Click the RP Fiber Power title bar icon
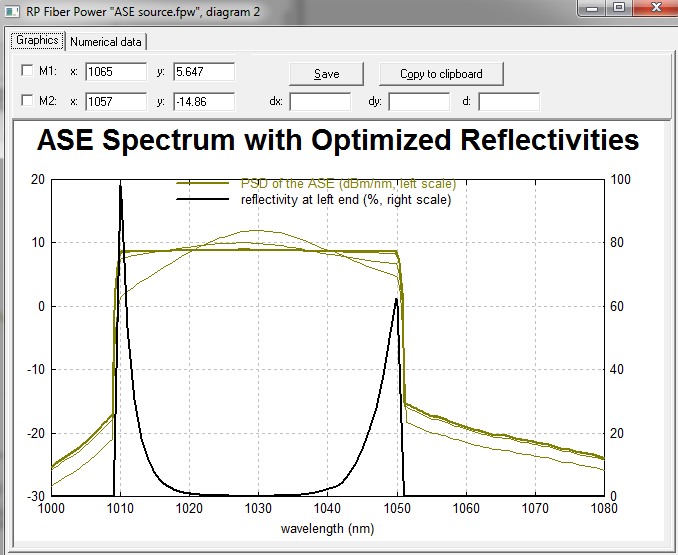Viewport: 678px width, 555px height. click(11, 10)
